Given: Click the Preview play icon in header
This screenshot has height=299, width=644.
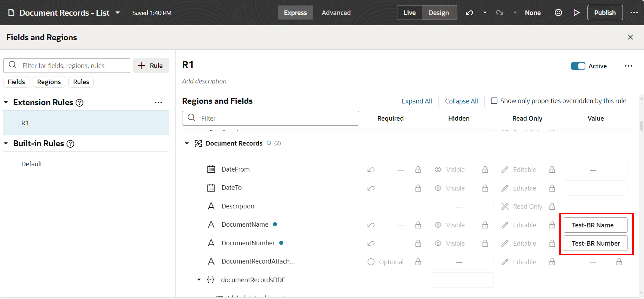Looking at the screenshot, I should coord(576,12).
